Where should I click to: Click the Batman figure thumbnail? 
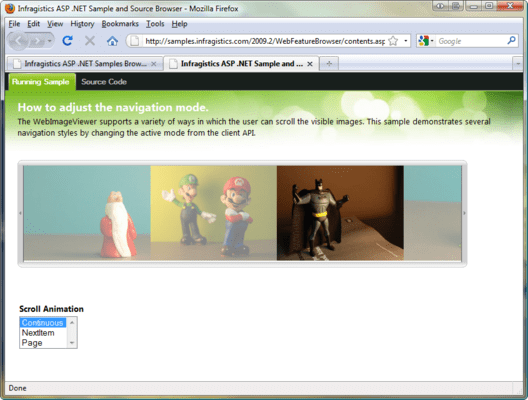coord(340,213)
